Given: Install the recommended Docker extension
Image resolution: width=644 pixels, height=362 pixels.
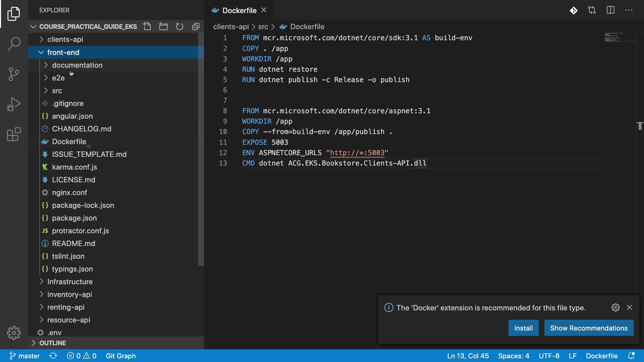Looking at the screenshot, I should pyautogui.click(x=523, y=328).
